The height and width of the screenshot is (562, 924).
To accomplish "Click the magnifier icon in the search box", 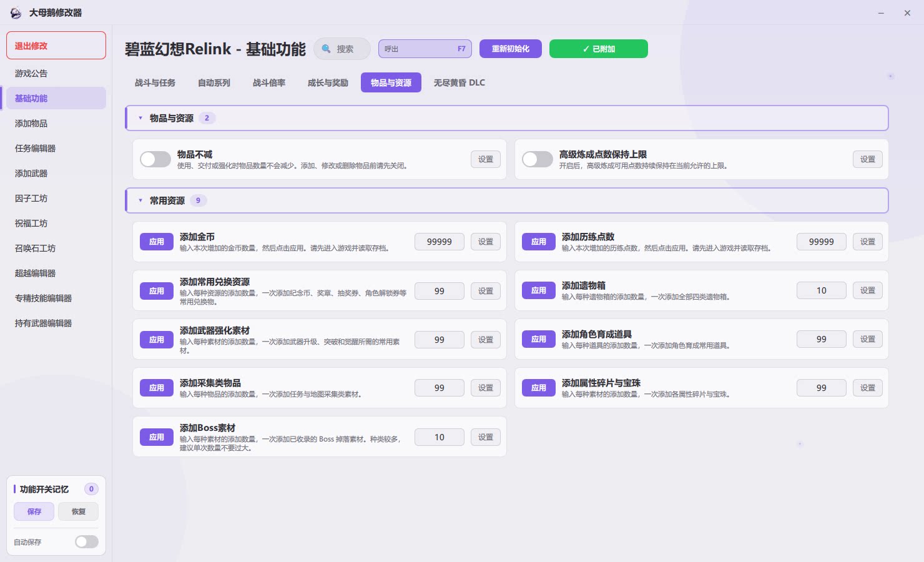I will point(326,49).
